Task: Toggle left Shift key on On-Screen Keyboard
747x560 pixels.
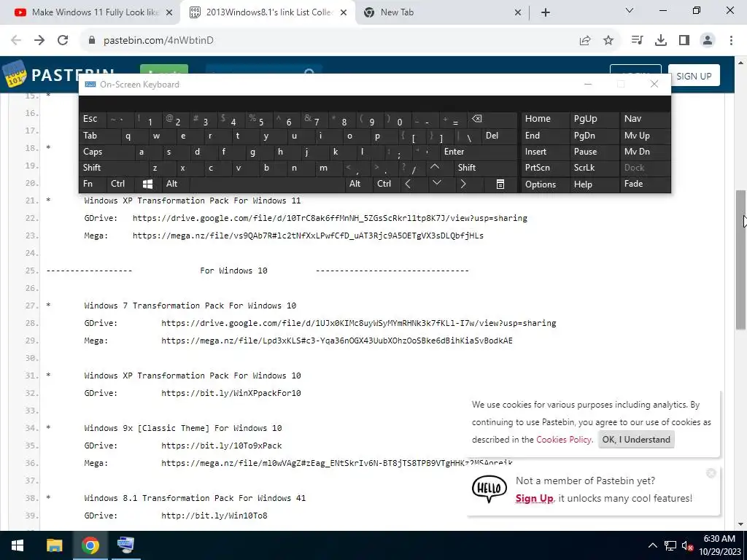Action: pos(113,168)
